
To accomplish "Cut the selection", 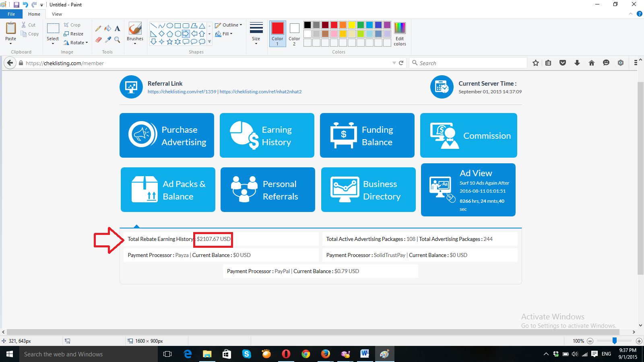I will tap(29, 25).
